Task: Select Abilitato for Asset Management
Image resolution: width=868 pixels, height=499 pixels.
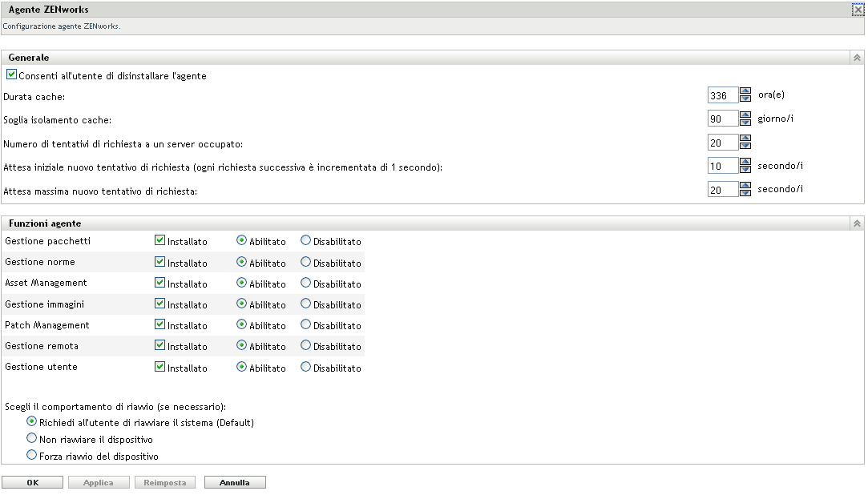Action: [241, 283]
